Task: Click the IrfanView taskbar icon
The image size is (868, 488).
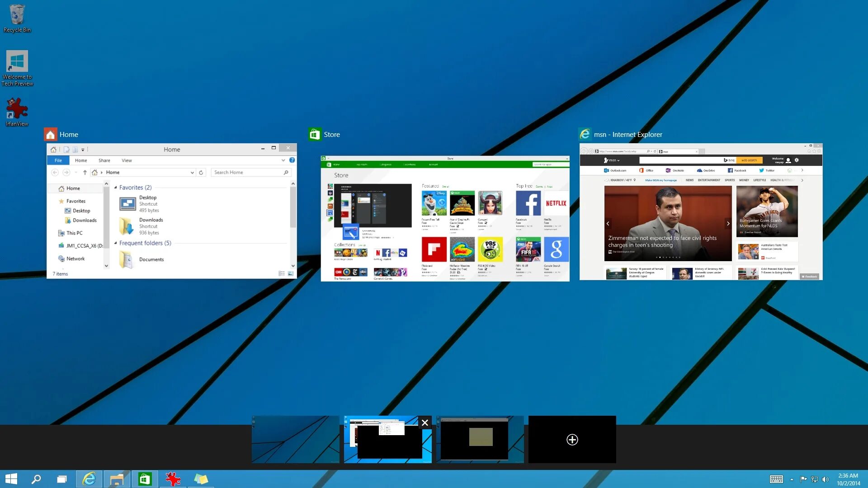Action: [173, 479]
